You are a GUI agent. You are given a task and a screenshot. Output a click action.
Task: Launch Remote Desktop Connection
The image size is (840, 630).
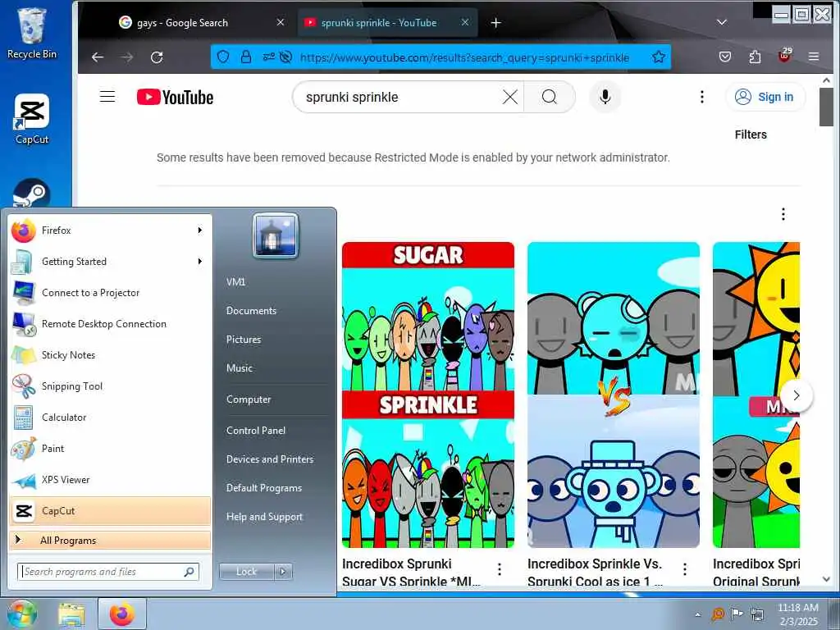(x=110, y=324)
